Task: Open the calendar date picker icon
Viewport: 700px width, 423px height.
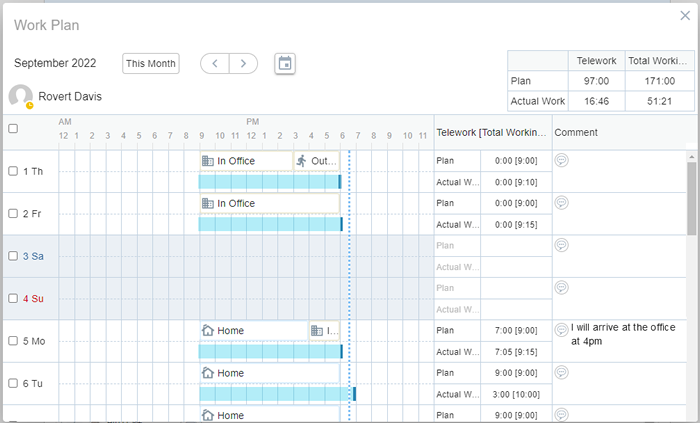Action: (x=285, y=63)
